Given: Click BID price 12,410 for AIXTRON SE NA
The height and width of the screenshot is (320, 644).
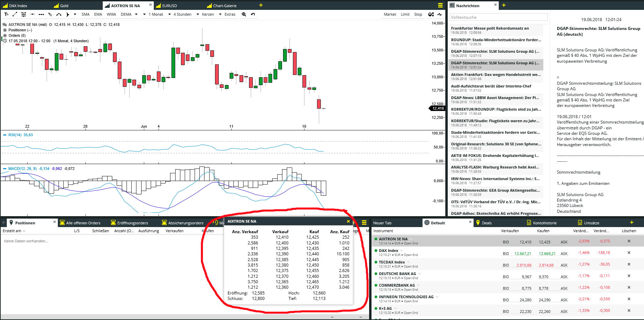Looking at the screenshot, I should click(525, 242).
